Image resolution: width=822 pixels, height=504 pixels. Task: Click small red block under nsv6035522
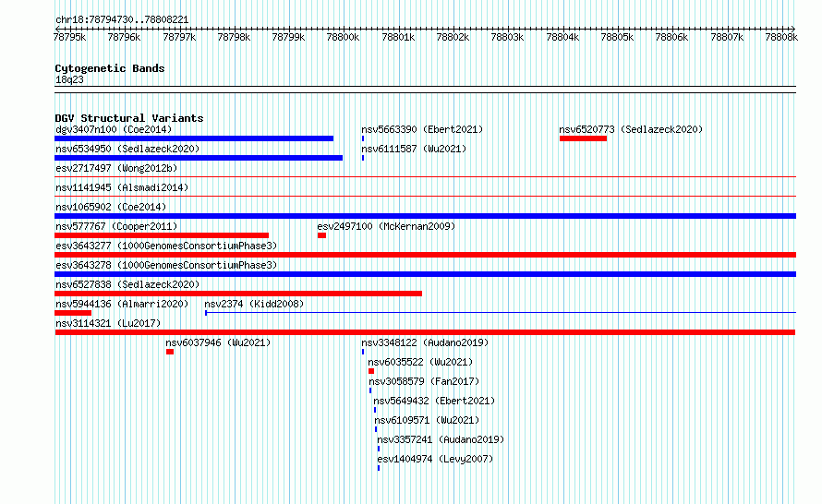coord(371,371)
